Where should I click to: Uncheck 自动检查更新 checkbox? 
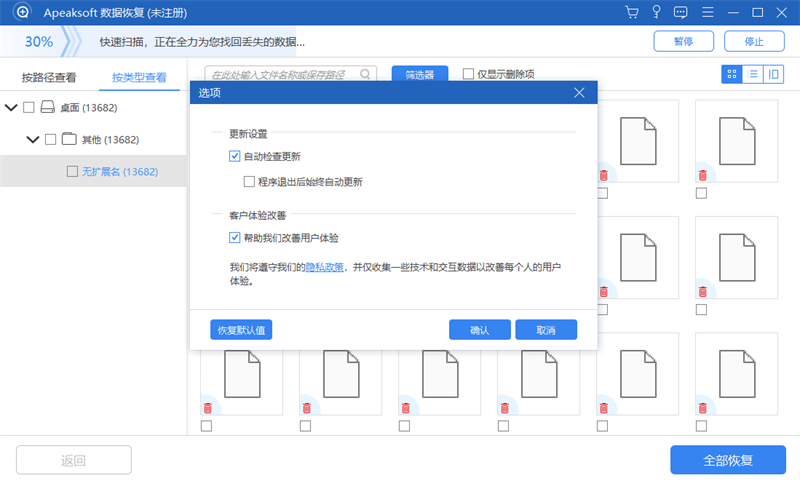234,156
